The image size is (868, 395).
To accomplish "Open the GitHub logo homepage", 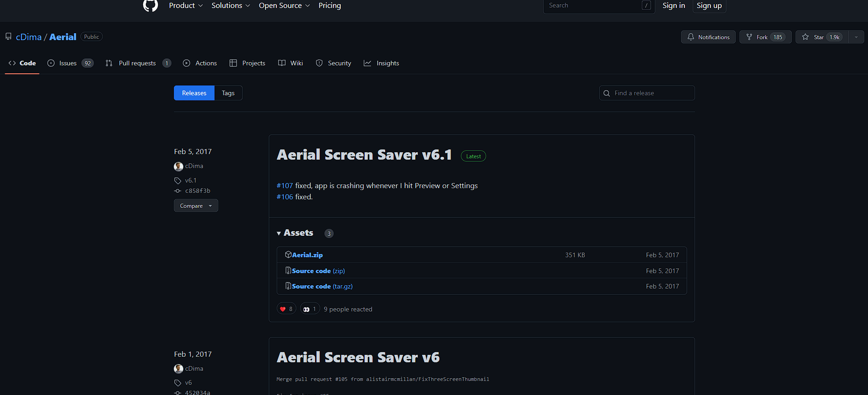I will coord(151,5).
